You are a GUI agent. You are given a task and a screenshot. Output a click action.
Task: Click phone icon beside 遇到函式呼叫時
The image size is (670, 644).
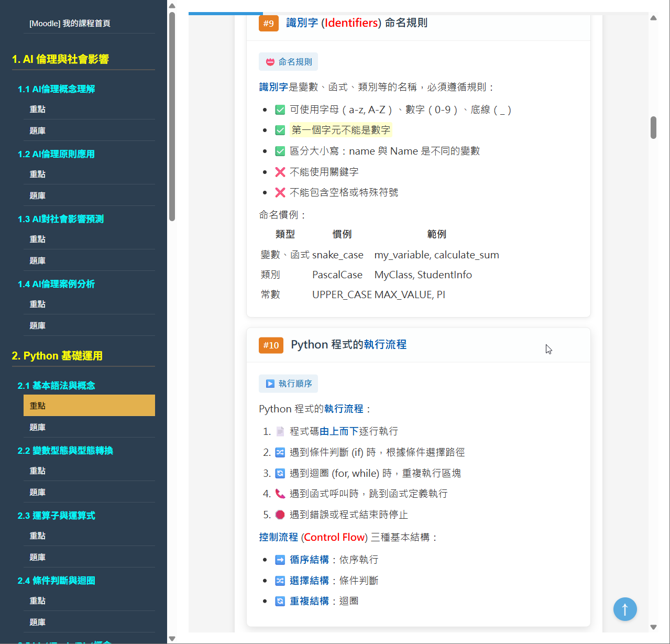[x=280, y=494]
